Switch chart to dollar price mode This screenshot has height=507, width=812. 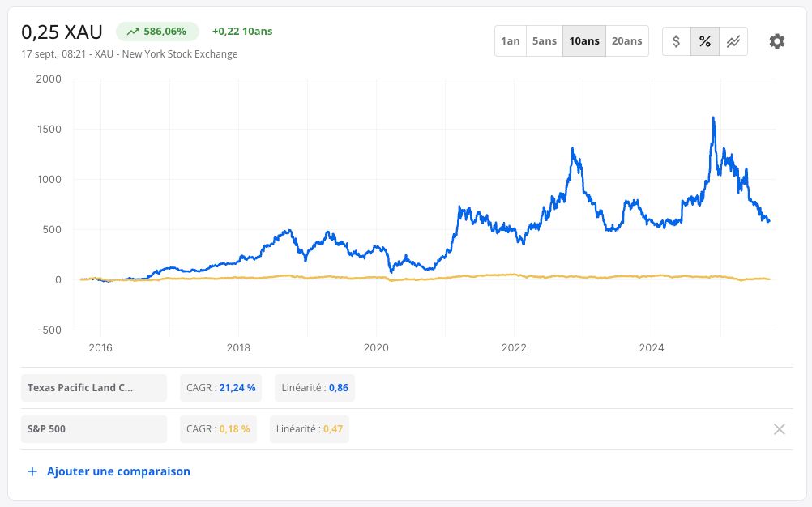tap(677, 41)
